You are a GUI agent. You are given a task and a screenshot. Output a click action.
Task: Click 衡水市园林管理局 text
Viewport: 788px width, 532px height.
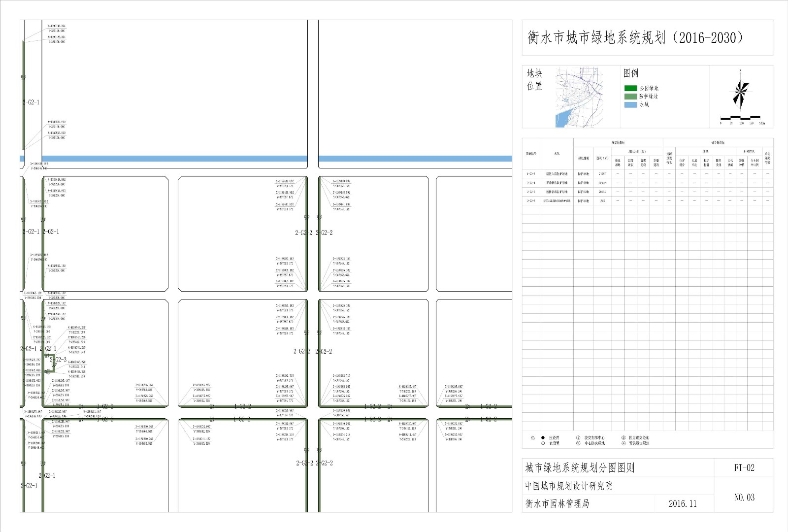pos(557,503)
